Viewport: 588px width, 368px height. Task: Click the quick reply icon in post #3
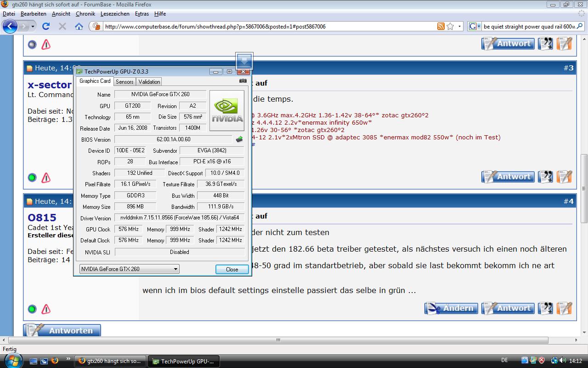[565, 177]
